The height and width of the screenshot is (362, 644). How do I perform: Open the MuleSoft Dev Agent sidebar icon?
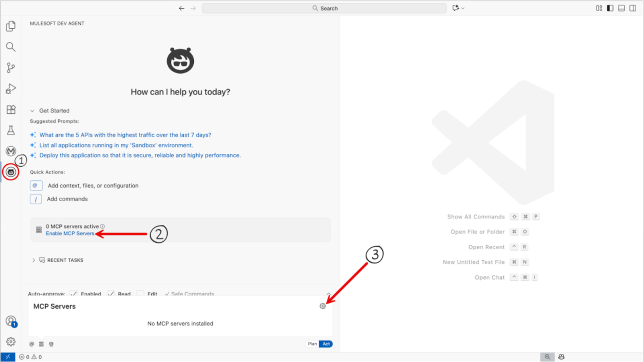pos(10,172)
